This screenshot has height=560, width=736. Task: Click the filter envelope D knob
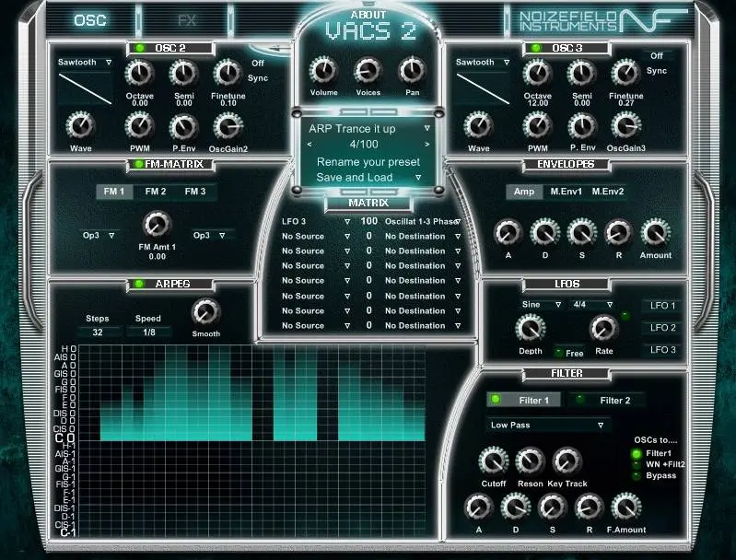516,507
